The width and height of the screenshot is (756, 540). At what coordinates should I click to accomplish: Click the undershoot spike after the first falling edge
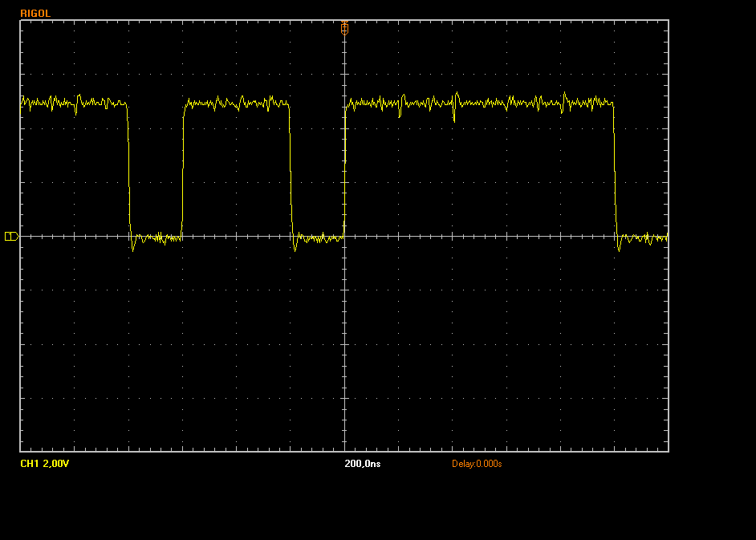point(133,249)
